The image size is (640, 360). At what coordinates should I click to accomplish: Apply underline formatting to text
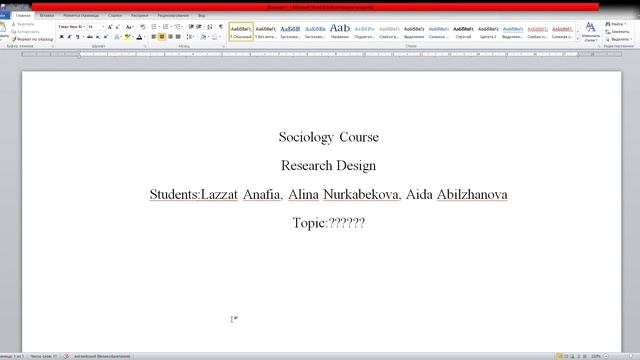[78, 37]
